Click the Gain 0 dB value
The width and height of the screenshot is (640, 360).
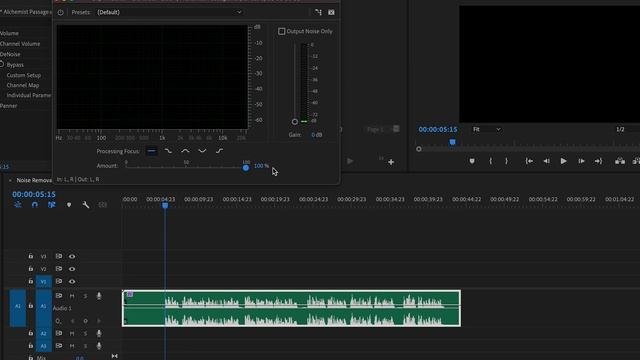coord(317,135)
